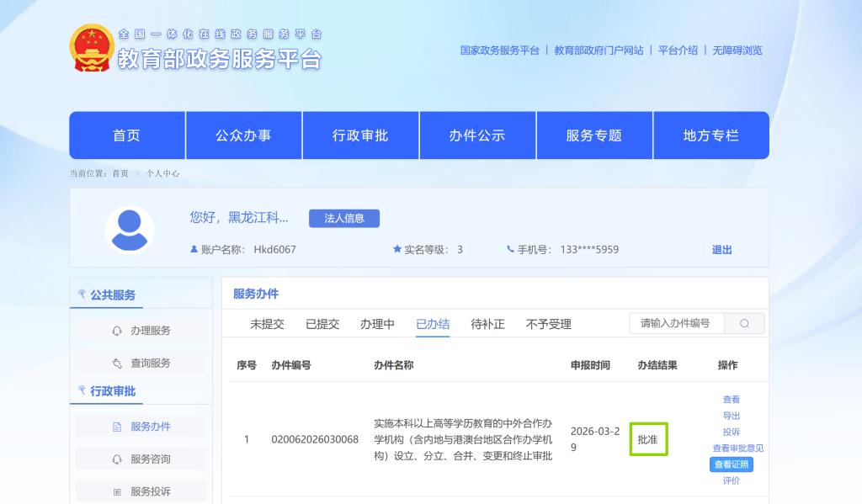
Task: Click the 退出 logout link
Action: (x=721, y=250)
